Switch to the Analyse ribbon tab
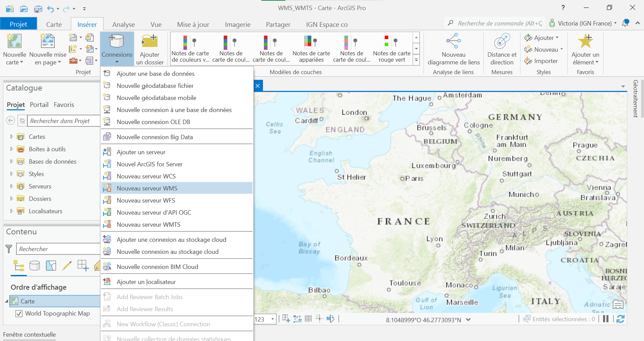 click(123, 24)
